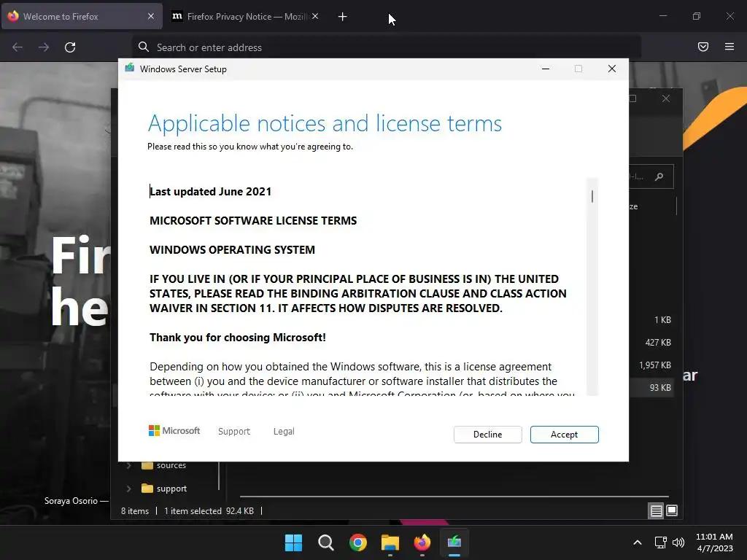Switch to Welcome to Firefox tab
The height and width of the screenshot is (560, 747).
pyautogui.click(x=82, y=16)
